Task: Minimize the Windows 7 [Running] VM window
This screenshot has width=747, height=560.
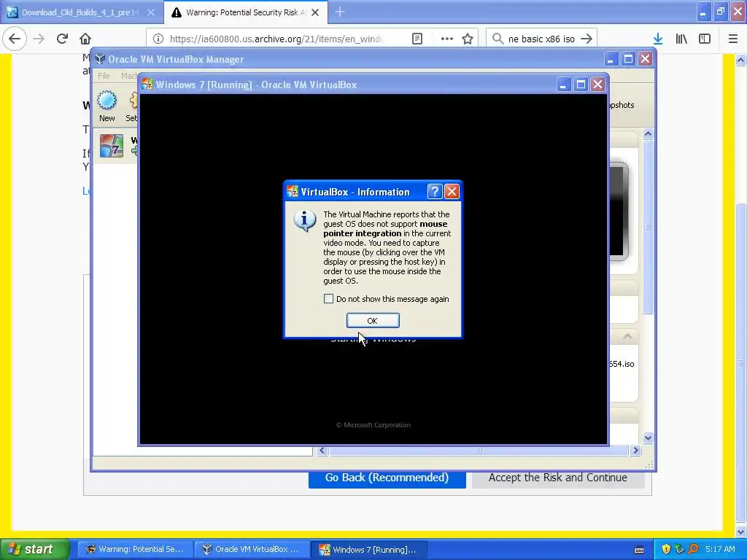Action: [563, 85]
